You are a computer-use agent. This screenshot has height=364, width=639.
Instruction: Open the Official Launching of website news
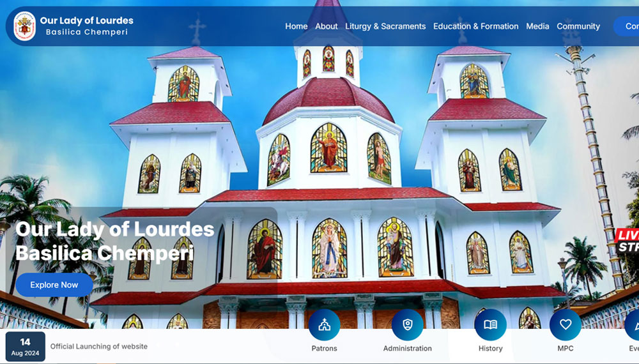click(x=99, y=346)
